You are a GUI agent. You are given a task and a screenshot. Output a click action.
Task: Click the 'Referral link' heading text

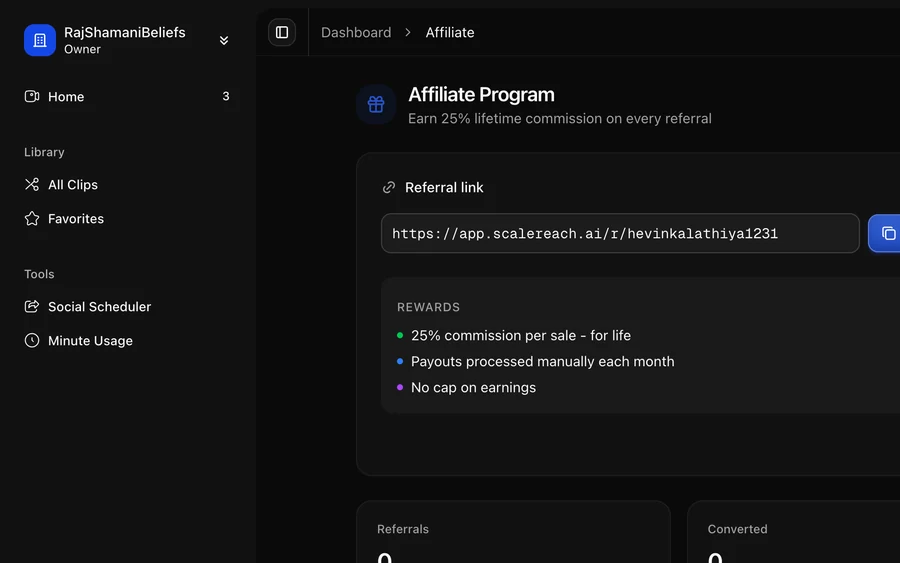[444, 187]
